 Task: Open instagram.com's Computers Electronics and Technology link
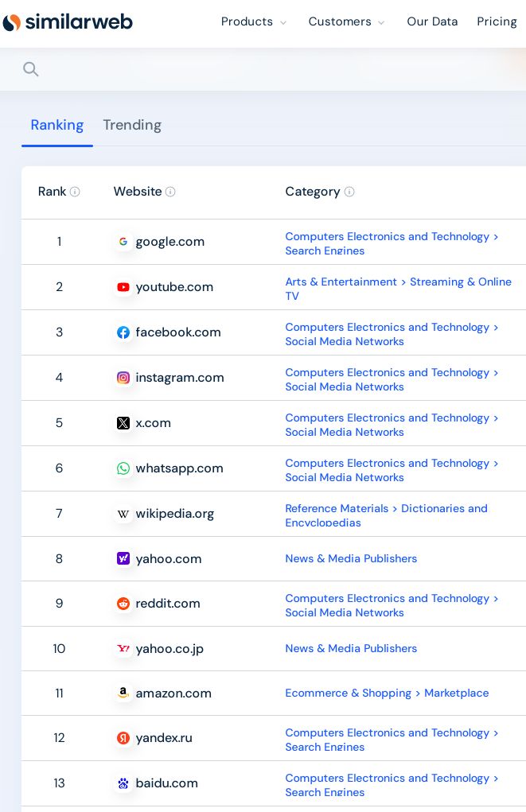pyautogui.click(x=387, y=372)
